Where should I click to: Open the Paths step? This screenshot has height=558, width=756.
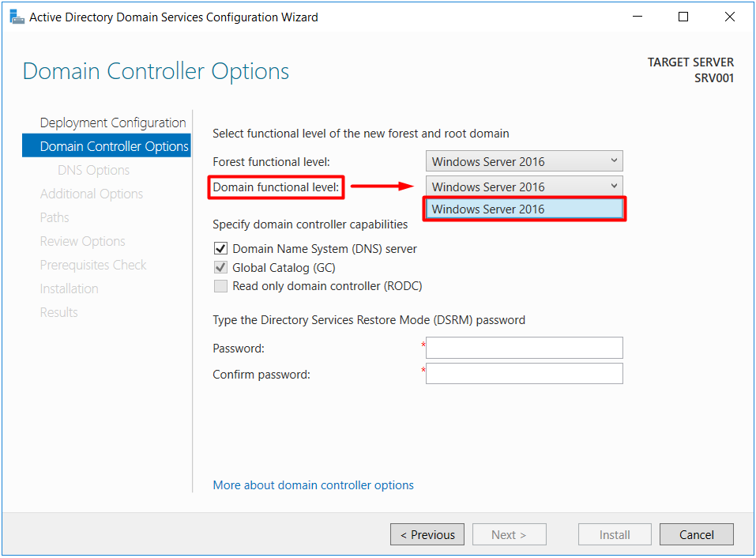(55, 217)
